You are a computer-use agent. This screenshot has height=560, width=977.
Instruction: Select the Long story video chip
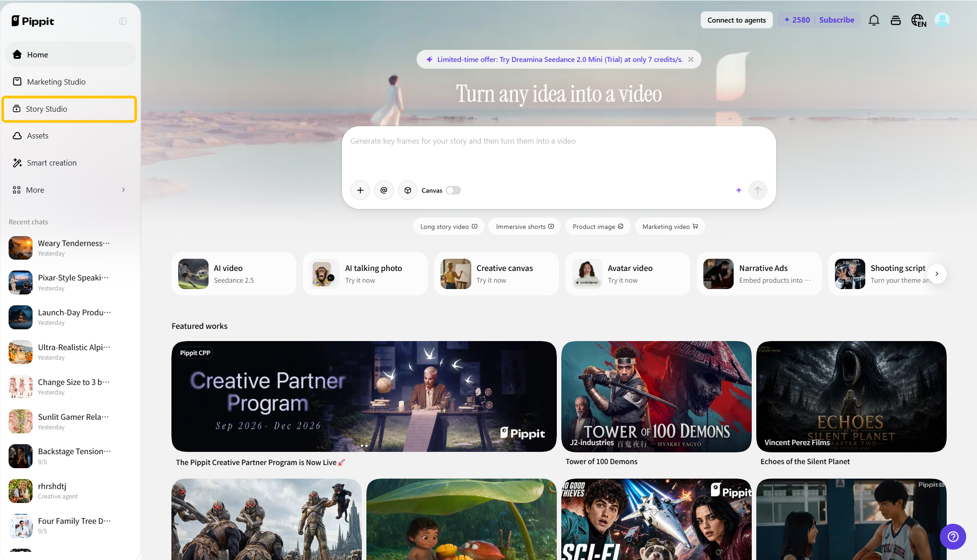pos(448,227)
